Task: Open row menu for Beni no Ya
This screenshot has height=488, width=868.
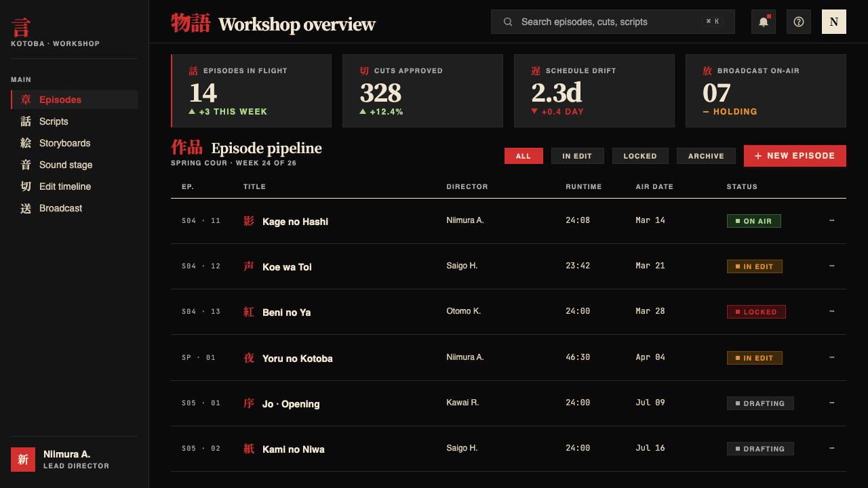Action: 831,311
